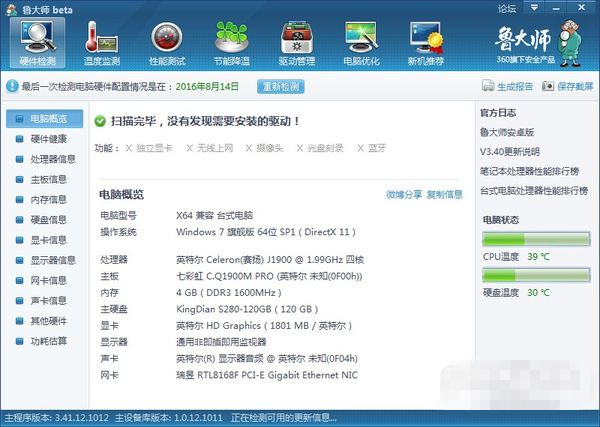Click the 摄像头 feature indicator
The height and width of the screenshot is (427, 600).
(264, 148)
